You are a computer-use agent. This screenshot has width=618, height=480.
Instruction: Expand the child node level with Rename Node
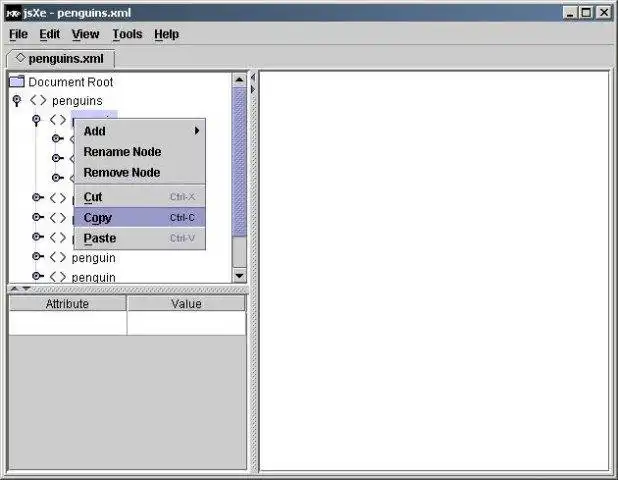coord(58,158)
